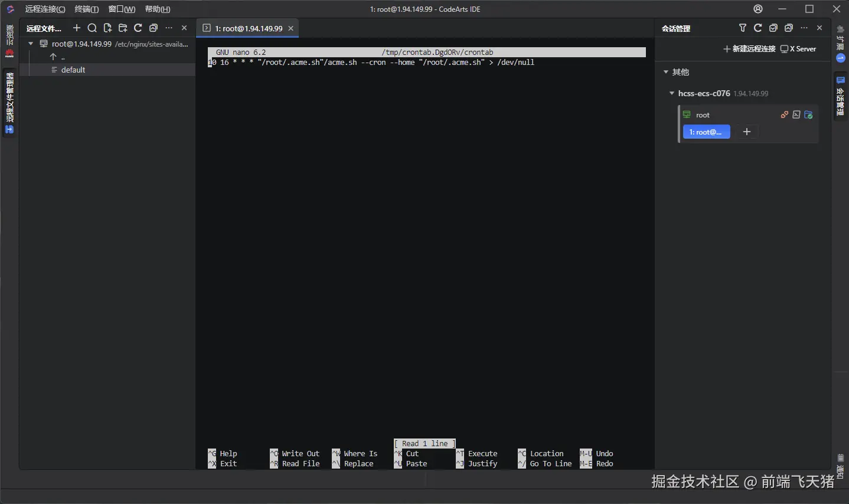Open the 扩展 extensions sidebar
The image size is (849, 504).
(841, 44)
